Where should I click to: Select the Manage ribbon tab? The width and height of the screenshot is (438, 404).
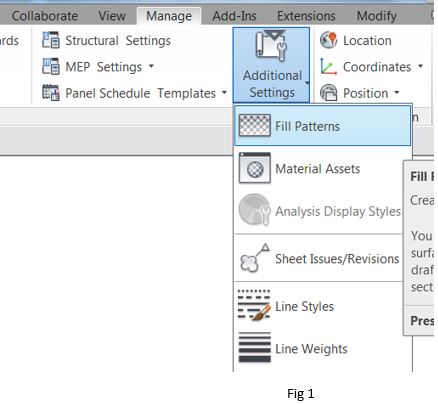[x=169, y=16]
